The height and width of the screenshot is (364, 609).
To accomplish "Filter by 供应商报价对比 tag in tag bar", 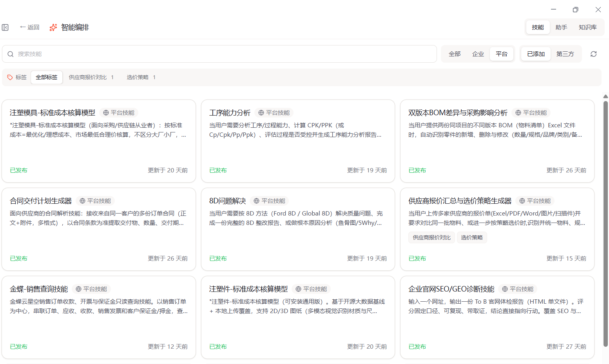I will (x=91, y=77).
